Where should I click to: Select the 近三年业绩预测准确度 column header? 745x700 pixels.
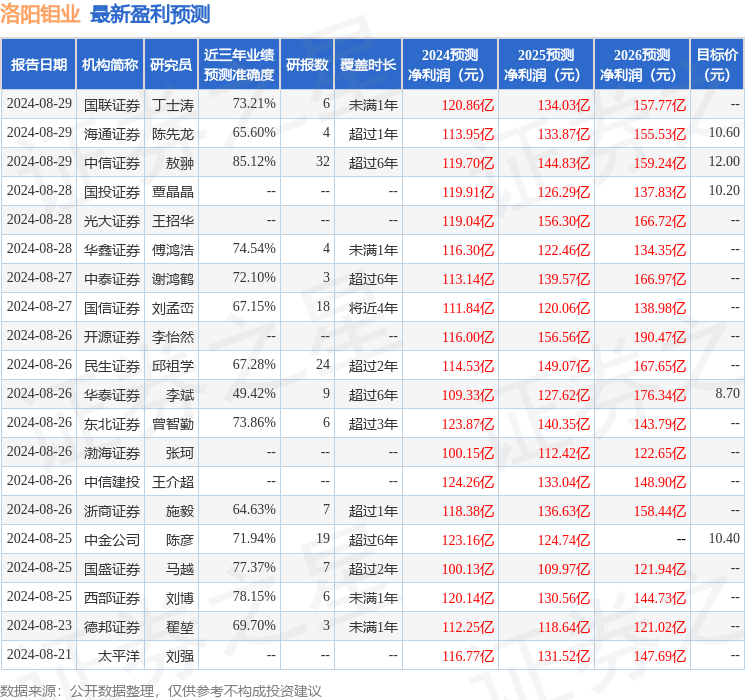239,65
